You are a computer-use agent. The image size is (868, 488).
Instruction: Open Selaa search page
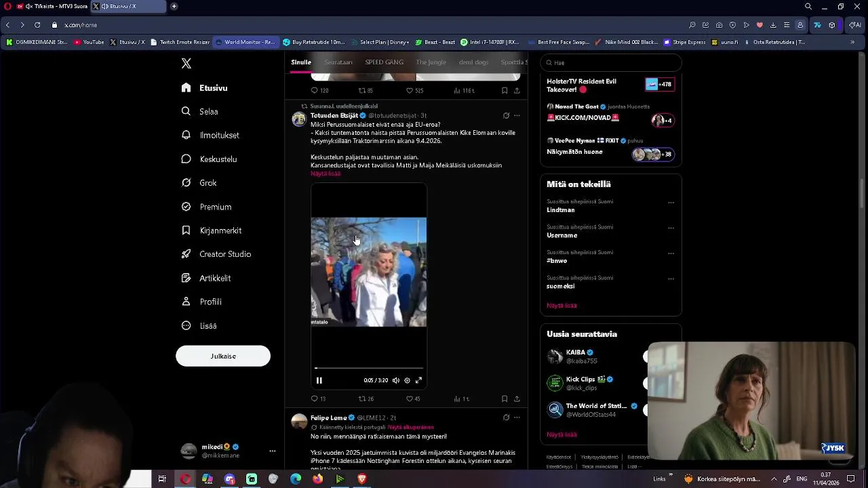[x=200, y=112]
